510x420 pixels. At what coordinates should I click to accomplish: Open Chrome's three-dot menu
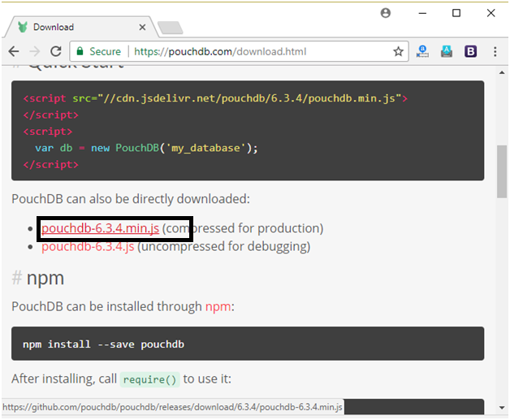pos(495,51)
